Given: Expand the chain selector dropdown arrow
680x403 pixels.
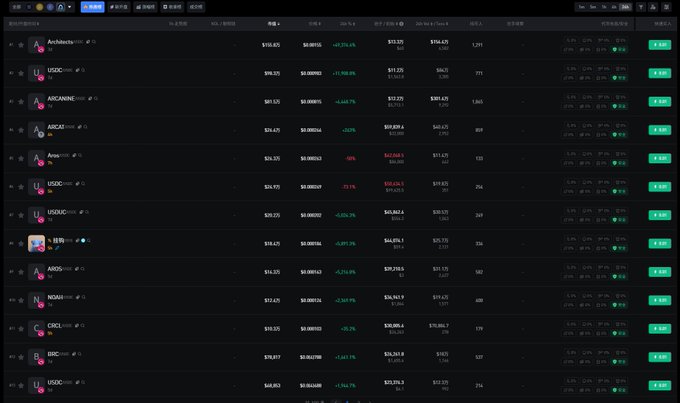Looking at the screenshot, I should (x=69, y=7).
